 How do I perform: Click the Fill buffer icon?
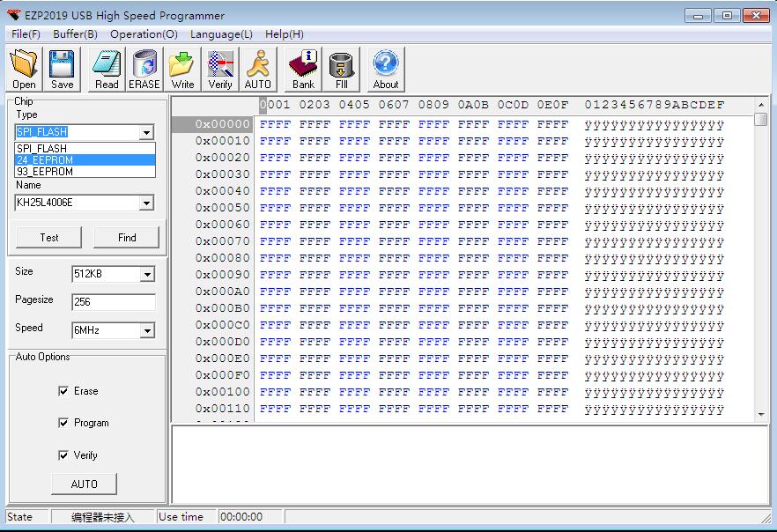click(x=341, y=68)
